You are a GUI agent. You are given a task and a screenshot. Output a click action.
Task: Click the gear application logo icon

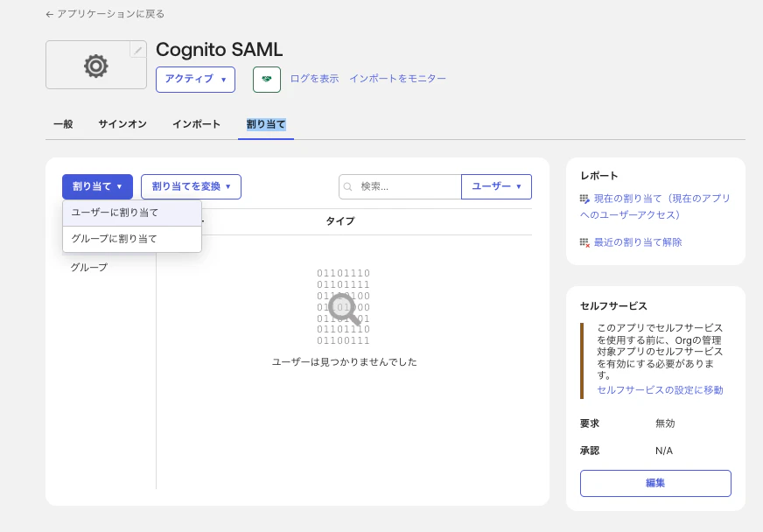tap(95, 64)
